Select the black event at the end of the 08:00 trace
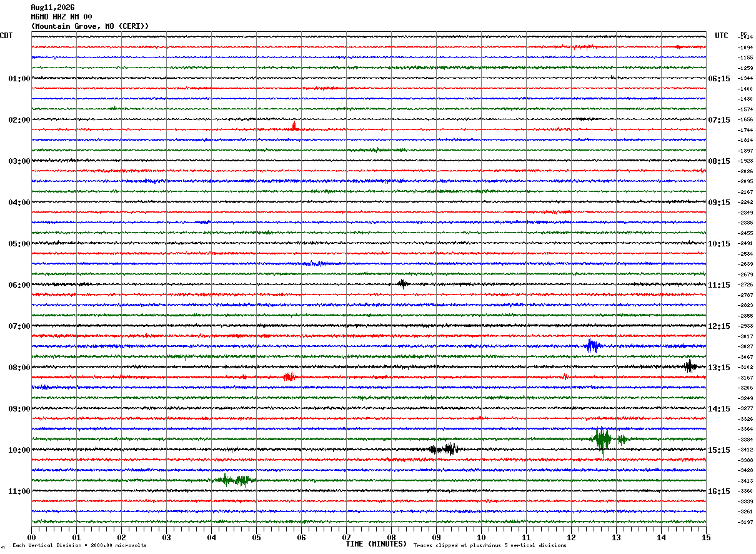Screen dimensions: 756x554 point(690,366)
